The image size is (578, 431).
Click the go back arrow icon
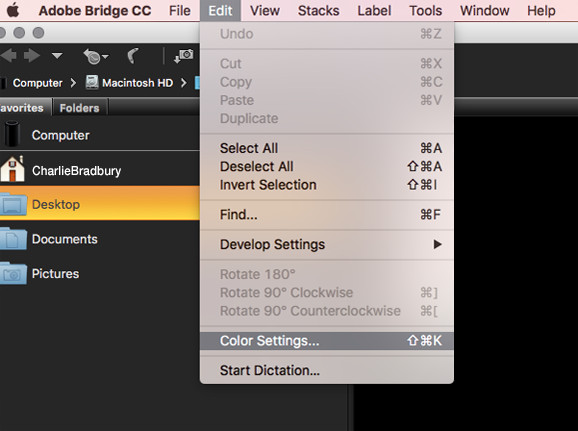[x=8, y=56]
